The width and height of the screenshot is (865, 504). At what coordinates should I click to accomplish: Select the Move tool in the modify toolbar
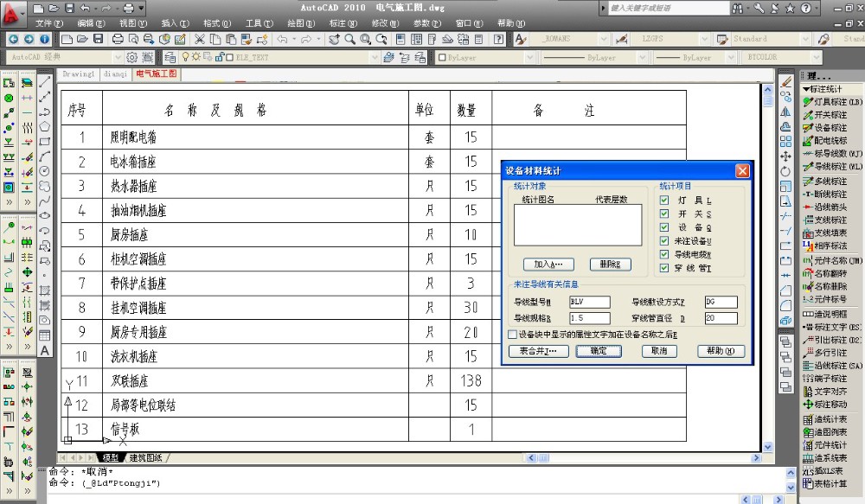coord(786,156)
